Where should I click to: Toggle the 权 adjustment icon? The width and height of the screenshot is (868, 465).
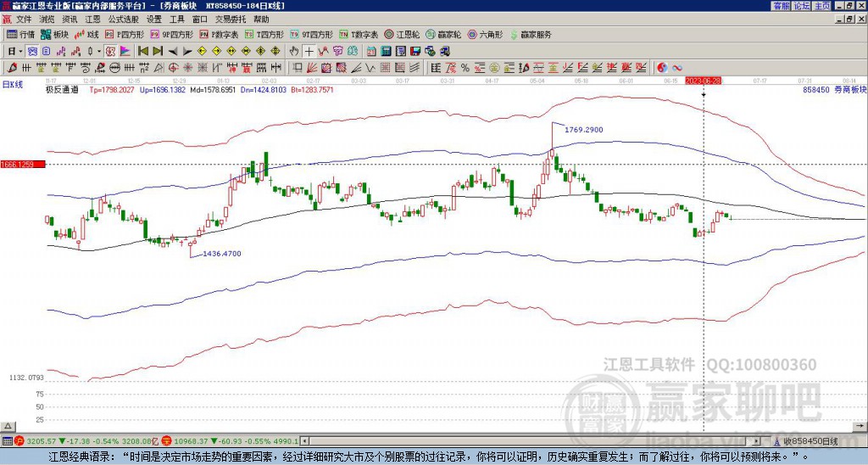110,52
